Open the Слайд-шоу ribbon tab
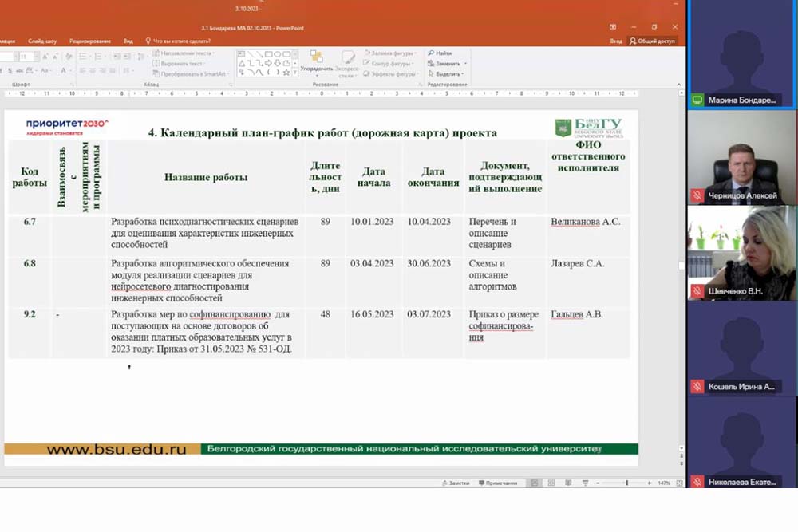798x532 pixels. tap(42, 41)
